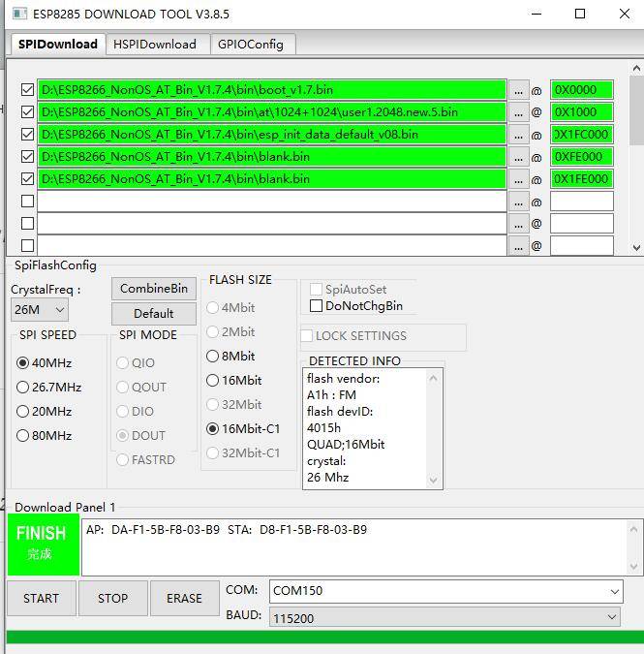Click the ERASE button

pyautogui.click(x=184, y=599)
